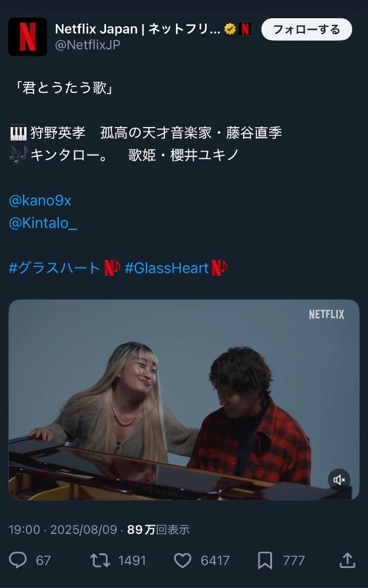Tap the repost arrows icon

100,560
